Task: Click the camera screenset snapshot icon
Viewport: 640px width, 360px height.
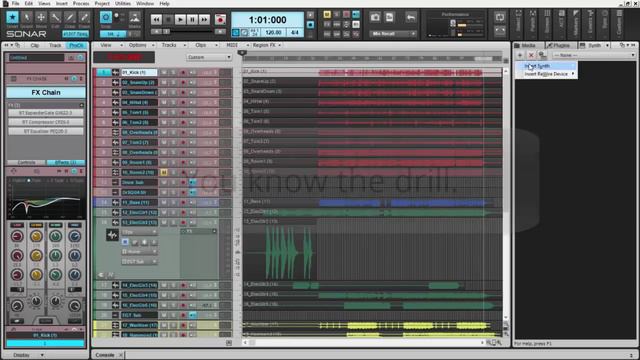Action: (375, 18)
